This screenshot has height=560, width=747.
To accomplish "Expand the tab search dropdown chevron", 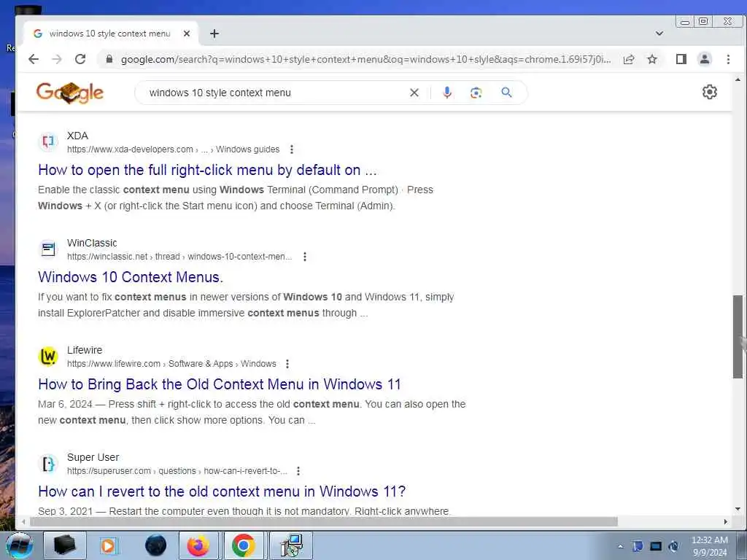I will pos(659,34).
